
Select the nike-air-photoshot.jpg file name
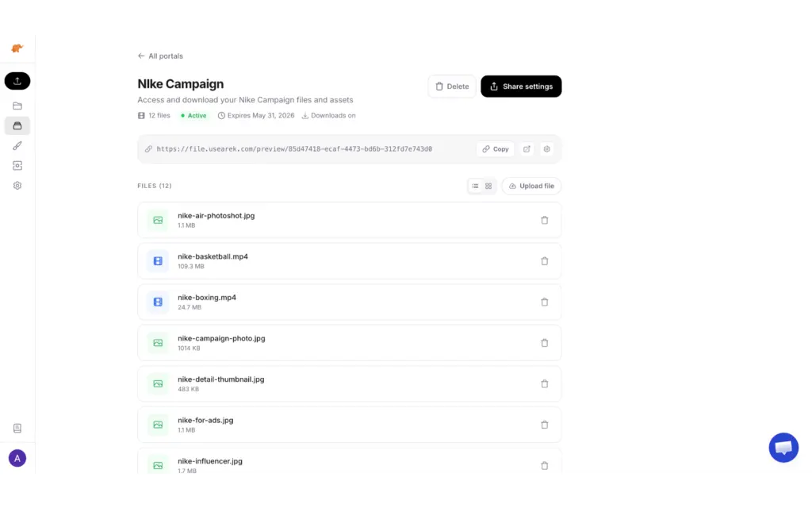216,216
